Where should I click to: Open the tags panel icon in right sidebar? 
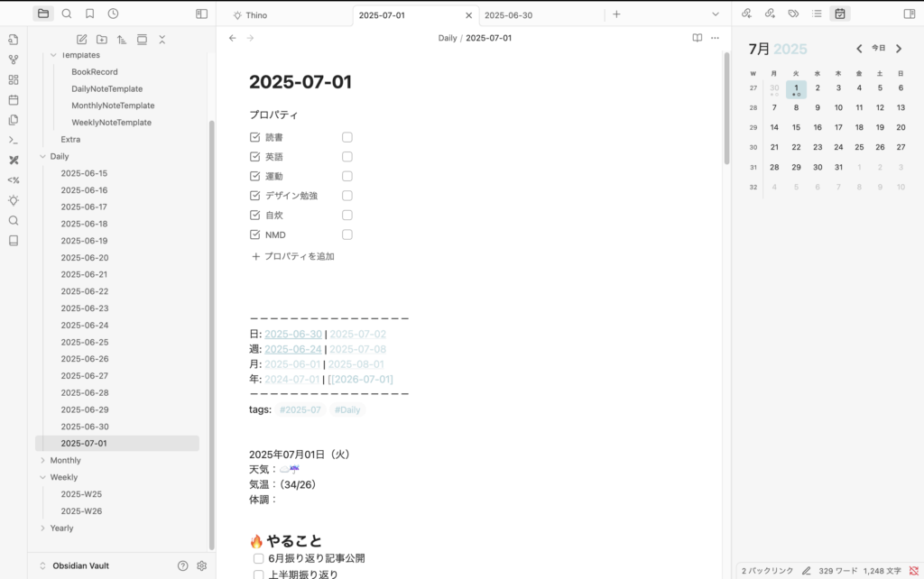(x=793, y=14)
